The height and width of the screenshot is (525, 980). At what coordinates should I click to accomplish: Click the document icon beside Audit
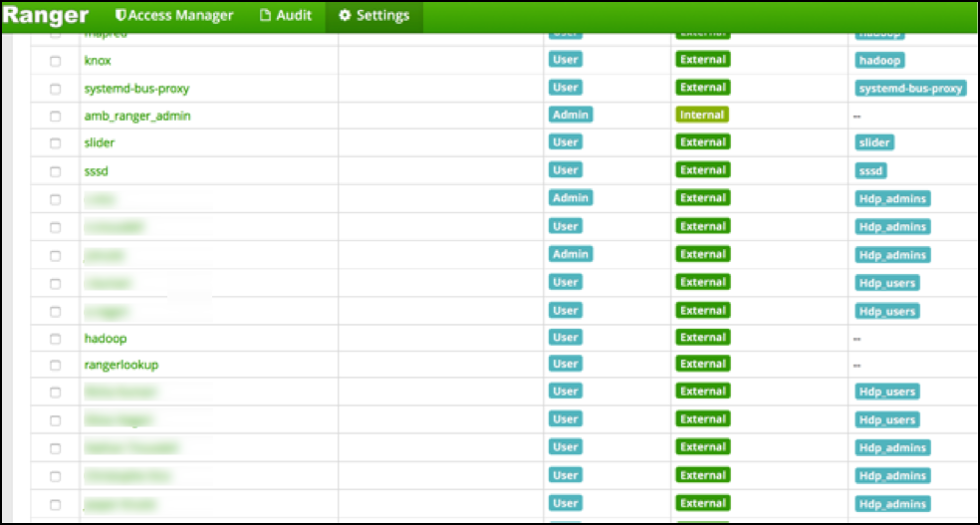pos(265,16)
